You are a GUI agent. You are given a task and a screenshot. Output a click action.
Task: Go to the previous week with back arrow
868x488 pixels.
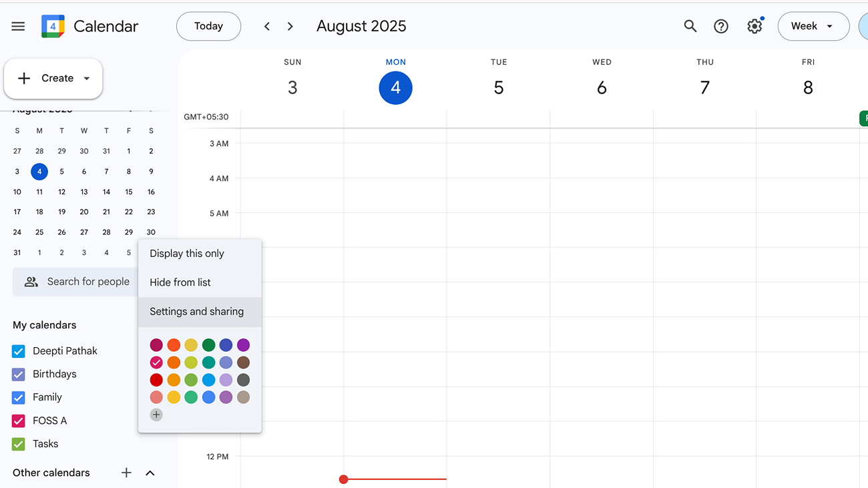(x=266, y=26)
